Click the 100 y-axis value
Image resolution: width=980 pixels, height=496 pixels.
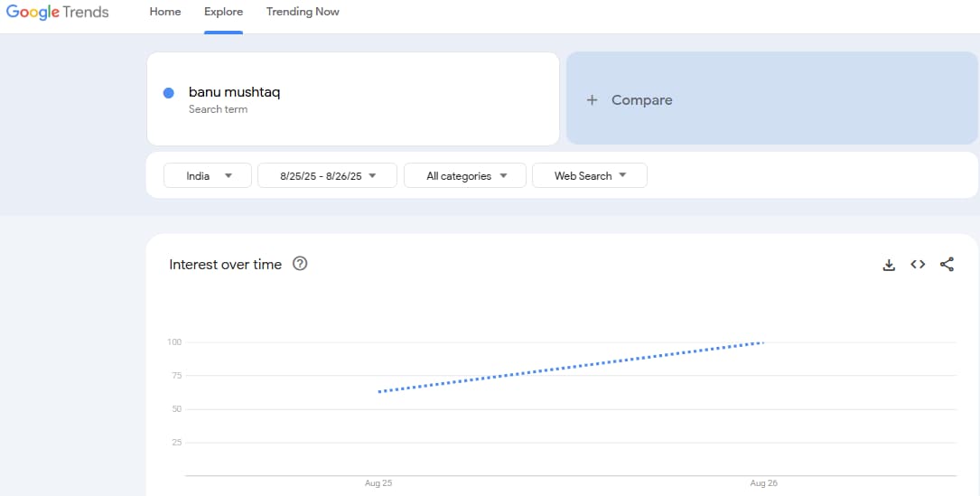[173, 342]
